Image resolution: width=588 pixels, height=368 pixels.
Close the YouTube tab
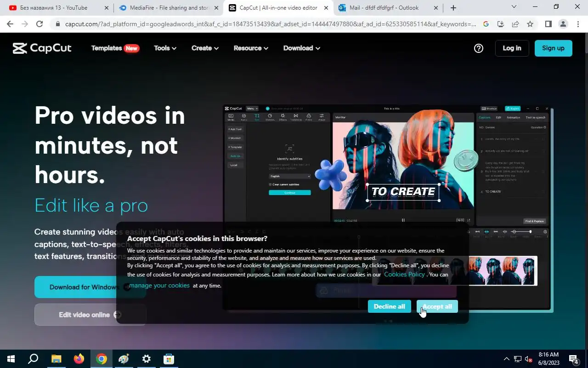[106, 8]
